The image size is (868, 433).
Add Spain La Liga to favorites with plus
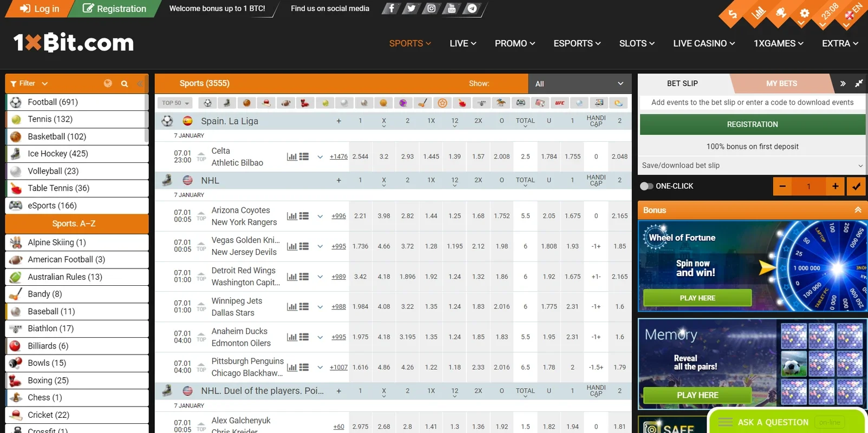pos(338,121)
